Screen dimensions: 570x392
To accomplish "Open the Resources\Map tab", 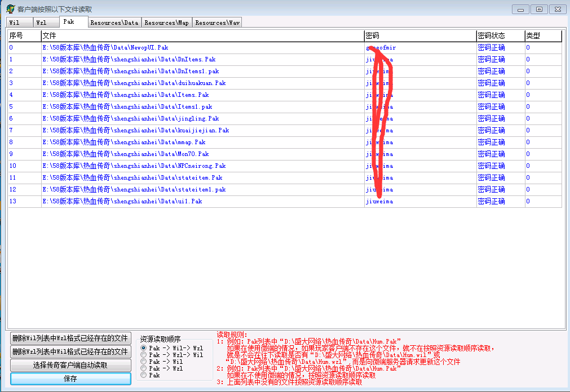I will (166, 23).
